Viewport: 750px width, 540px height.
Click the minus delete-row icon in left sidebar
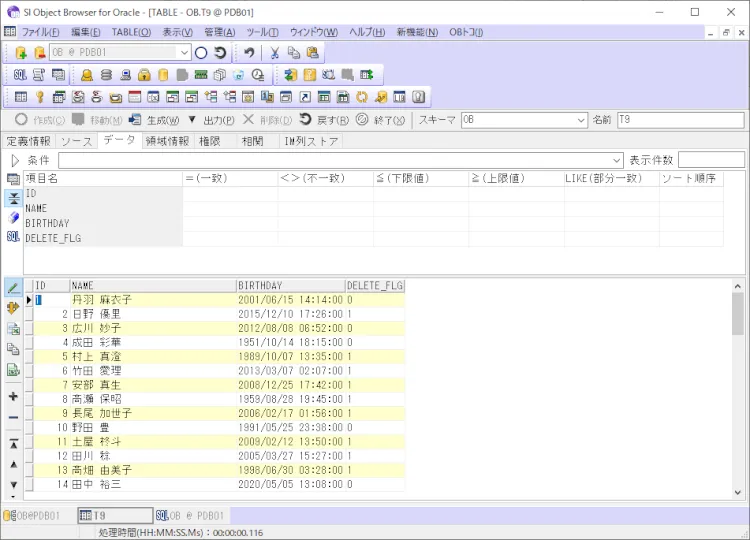pyautogui.click(x=13, y=417)
